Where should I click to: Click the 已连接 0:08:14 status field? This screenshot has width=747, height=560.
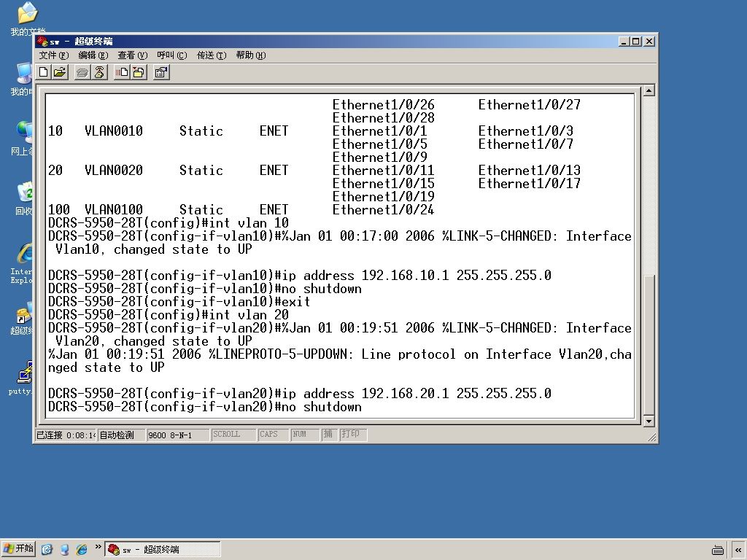tap(66, 435)
